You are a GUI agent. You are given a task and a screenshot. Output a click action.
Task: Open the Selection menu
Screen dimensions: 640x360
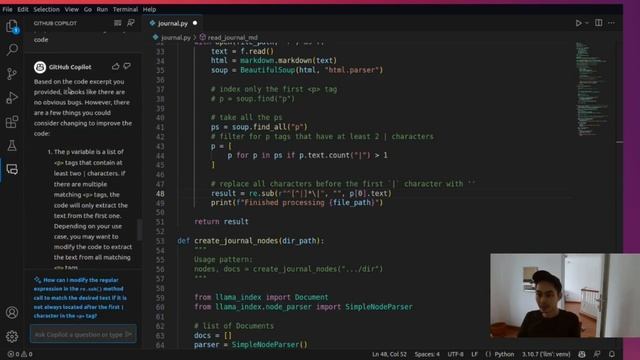46,9
